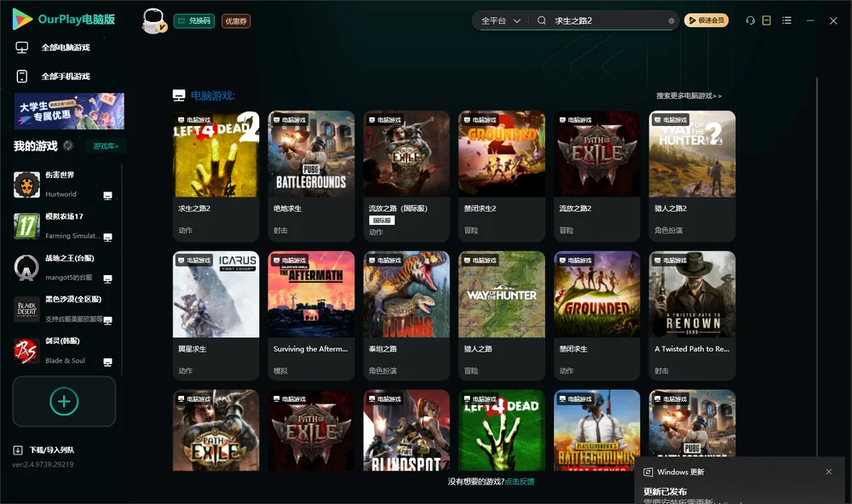Open the BLINDSPOT game card in third row
This screenshot has width=852, height=504.
406,430
